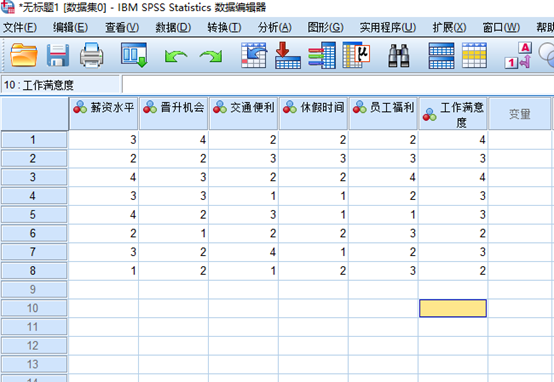Click the Go to case icon

point(254,55)
